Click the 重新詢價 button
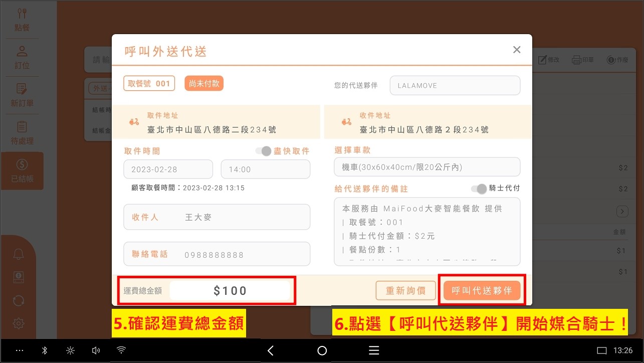 [x=405, y=290]
